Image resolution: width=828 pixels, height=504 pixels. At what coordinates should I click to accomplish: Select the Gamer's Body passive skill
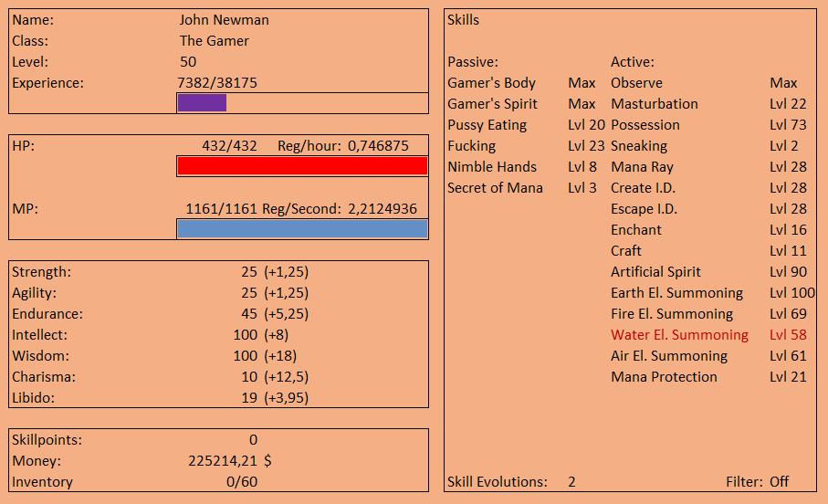pos(491,83)
